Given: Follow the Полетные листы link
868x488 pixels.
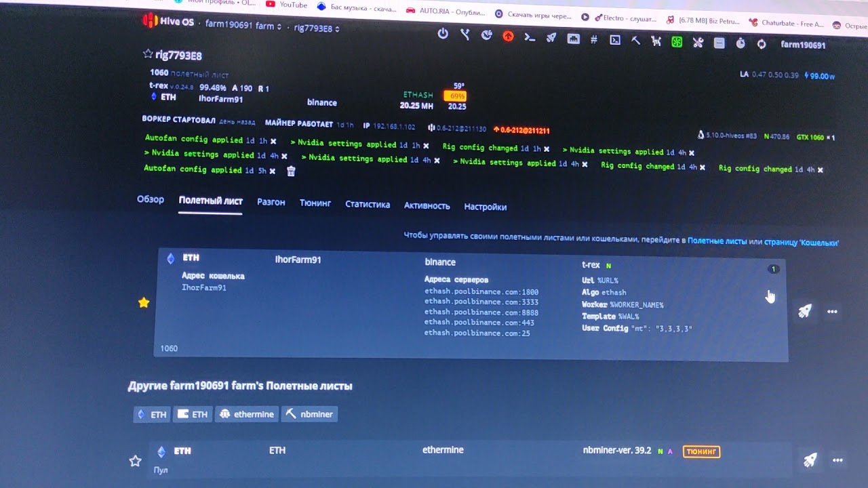Looking at the screenshot, I should coord(717,241).
